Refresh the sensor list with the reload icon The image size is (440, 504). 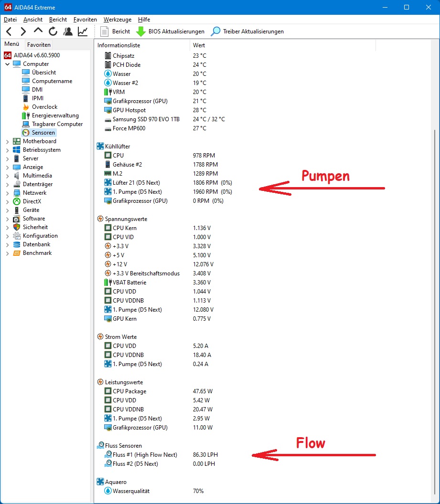point(53,31)
